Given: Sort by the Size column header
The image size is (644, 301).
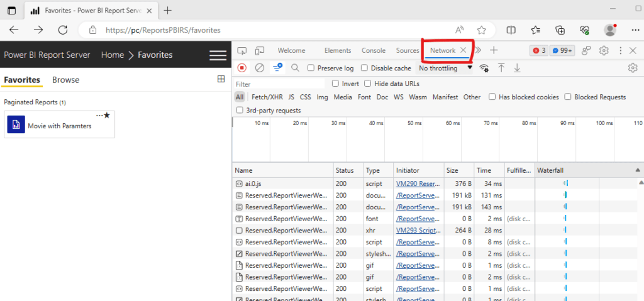Looking at the screenshot, I should [458, 170].
